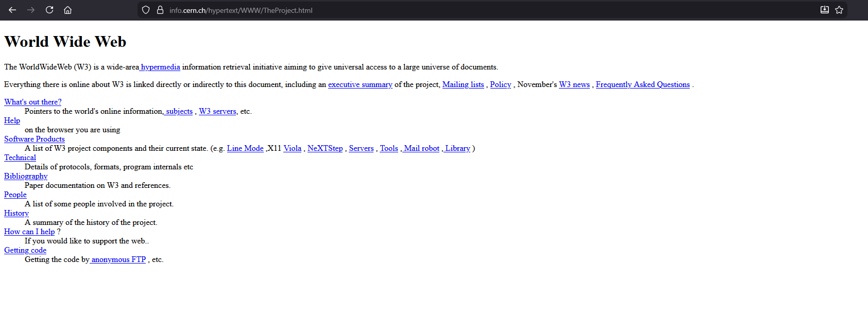
Task: Follow the Mailing lists link
Action: click(463, 84)
